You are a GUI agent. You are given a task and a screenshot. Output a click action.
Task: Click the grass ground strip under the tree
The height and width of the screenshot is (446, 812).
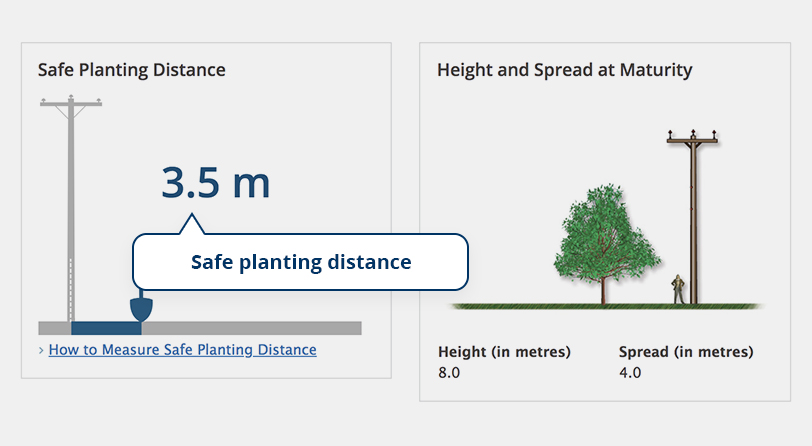(606, 307)
